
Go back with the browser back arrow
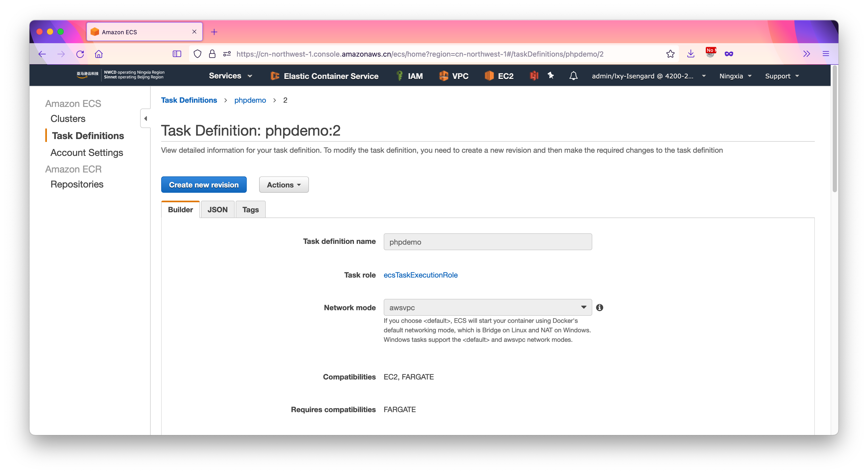[42, 54]
